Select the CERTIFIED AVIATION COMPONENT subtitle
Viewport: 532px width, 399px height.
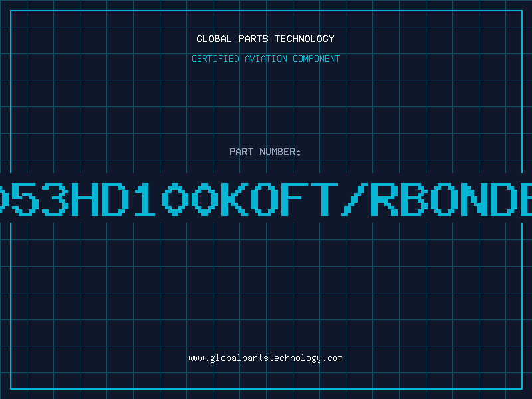(x=265, y=59)
